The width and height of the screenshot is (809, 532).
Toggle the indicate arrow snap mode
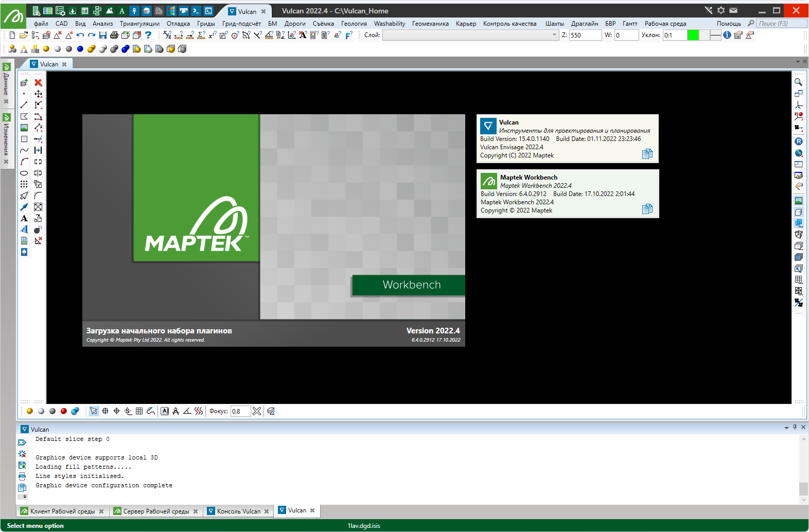pyautogui.click(x=94, y=411)
